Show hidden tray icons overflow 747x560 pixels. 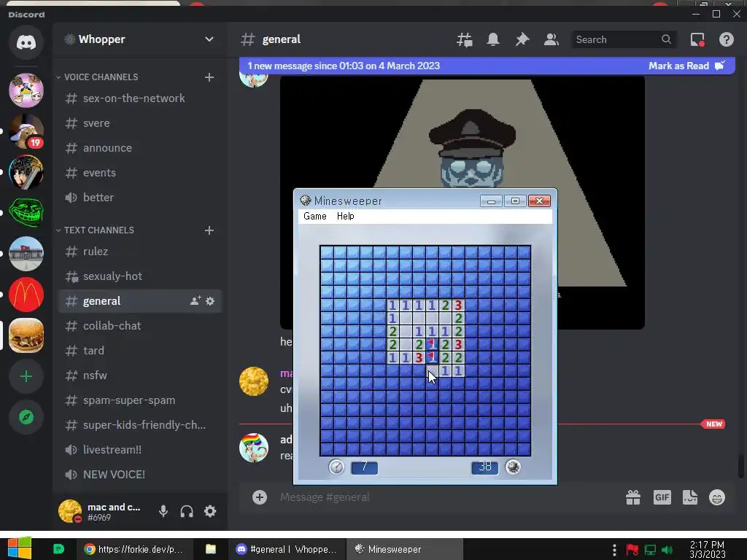pos(614,550)
